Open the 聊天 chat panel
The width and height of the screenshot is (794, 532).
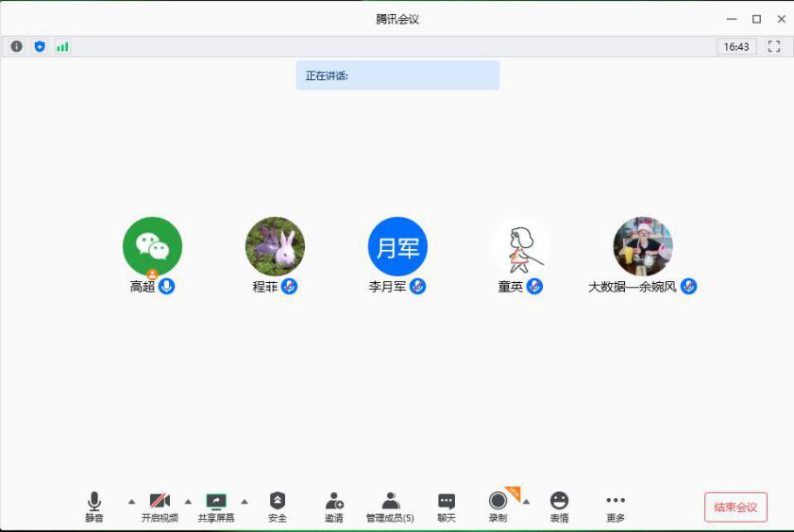(x=447, y=506)
